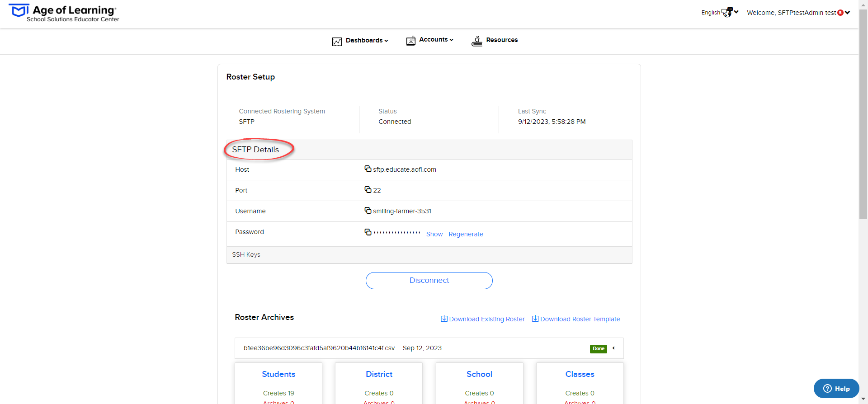Open the English language dropdown
The width and height of the screenshot is (868, 404).
tap(720, 13)
